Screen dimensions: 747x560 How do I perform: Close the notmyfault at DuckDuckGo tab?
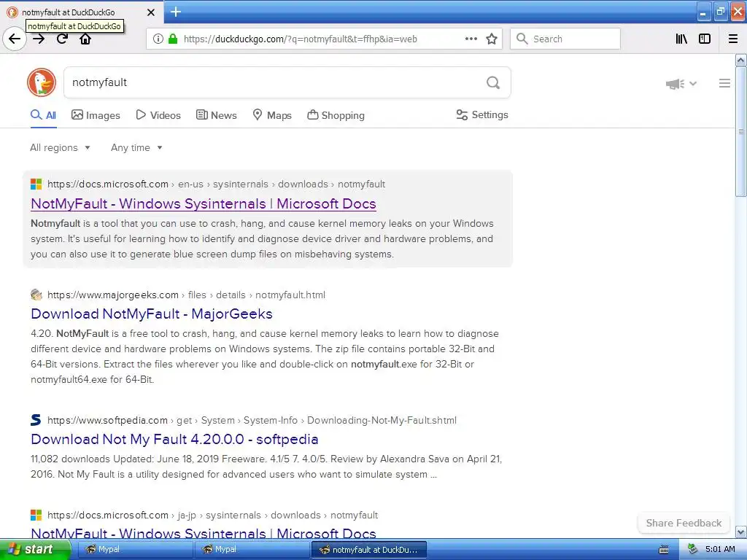[151, 12]
